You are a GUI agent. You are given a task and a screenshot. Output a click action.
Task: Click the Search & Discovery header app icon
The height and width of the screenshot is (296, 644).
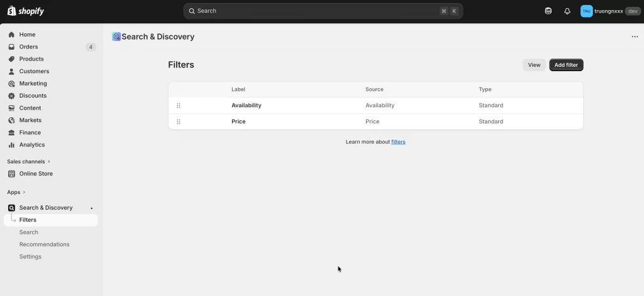(x=116, y=37)
